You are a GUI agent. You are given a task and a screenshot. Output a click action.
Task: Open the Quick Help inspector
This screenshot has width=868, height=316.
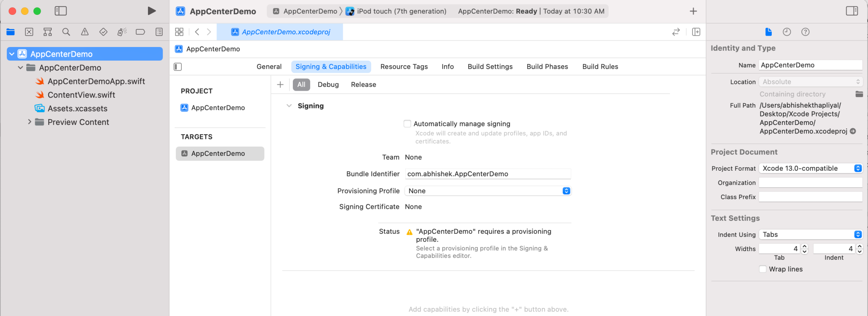click(805, 32)
